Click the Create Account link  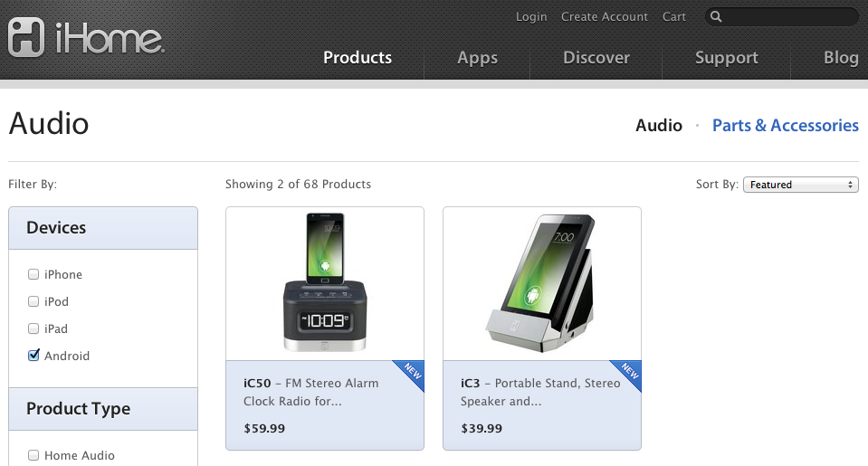click(605, 16)
